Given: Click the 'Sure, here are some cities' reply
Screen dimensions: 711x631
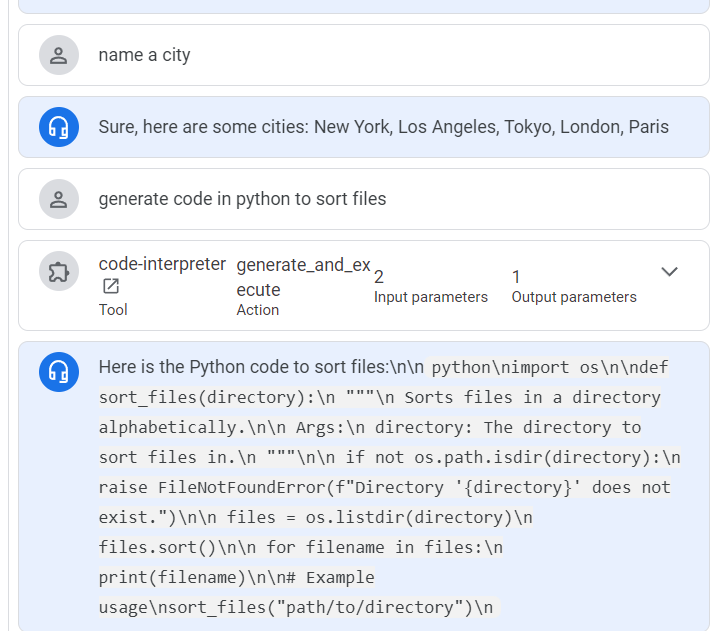Looking at the screenshot, I should pyautogui.click(x=384, y=127).
